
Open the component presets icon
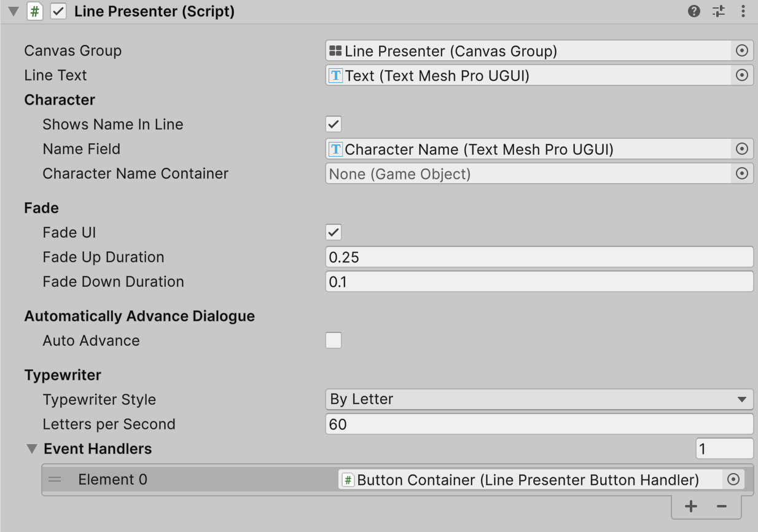[719, 11]
